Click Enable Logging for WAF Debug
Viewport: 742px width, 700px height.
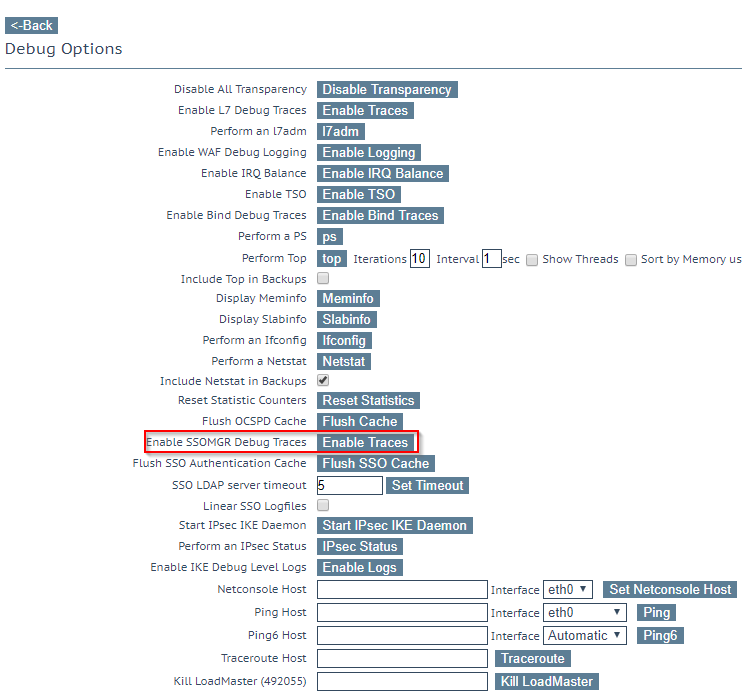(368, 152)
